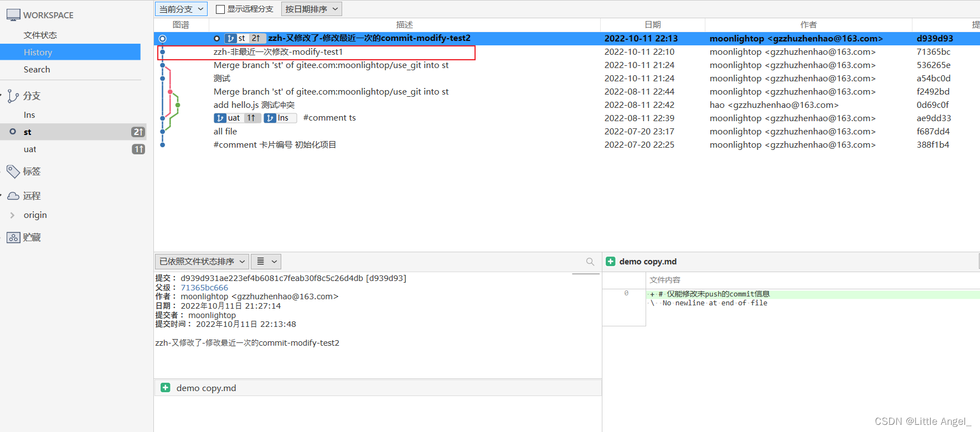Click the 图谱 column header

(181, 24)
